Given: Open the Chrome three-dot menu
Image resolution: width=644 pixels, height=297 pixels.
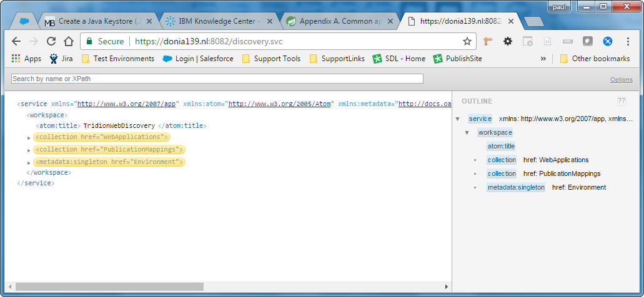Looking at the screenshot, I should 627,42.
